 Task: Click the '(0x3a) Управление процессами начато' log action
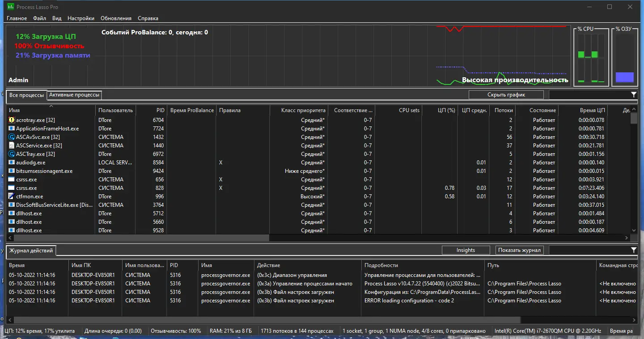[305, 284]
